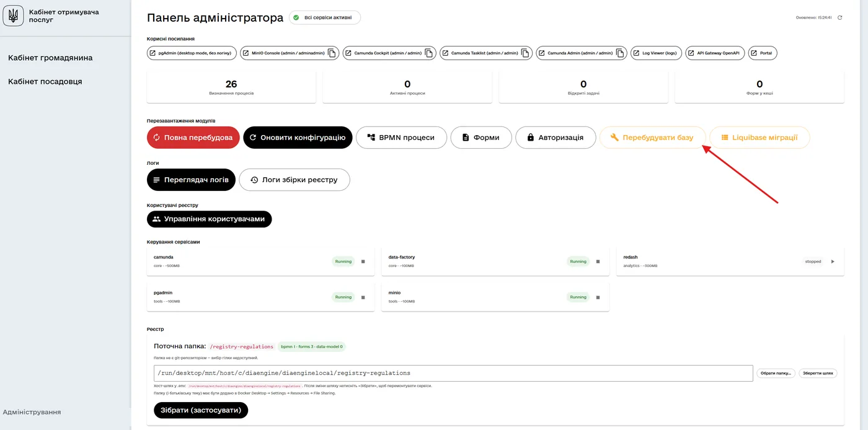Image resolution: width=868 pixels, height=430 pixels.
Task: Click the Обрати папку button
Action: tap(776, 373)
